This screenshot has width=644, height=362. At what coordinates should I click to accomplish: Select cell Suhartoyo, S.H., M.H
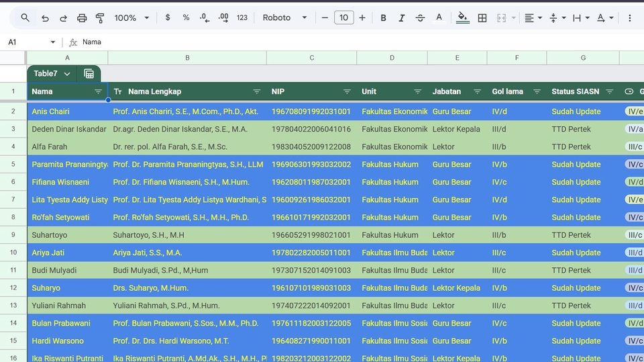[x=187, y=235]
